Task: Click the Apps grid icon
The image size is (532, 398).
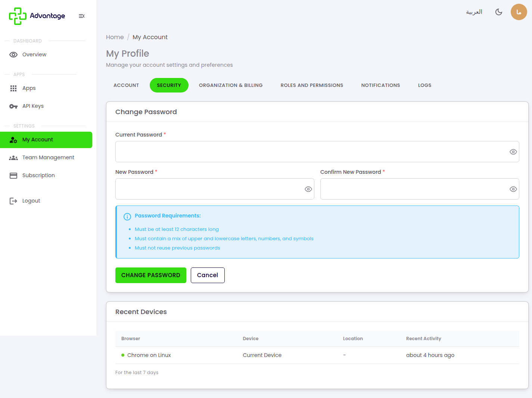Action: [x=13, y=88]
